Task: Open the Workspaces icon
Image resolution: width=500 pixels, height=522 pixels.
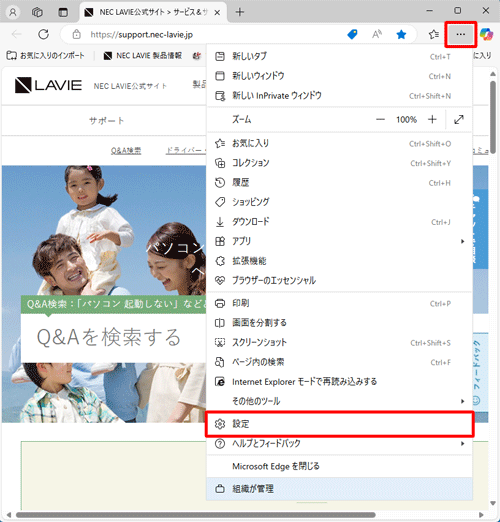Action: pos(37,12)
